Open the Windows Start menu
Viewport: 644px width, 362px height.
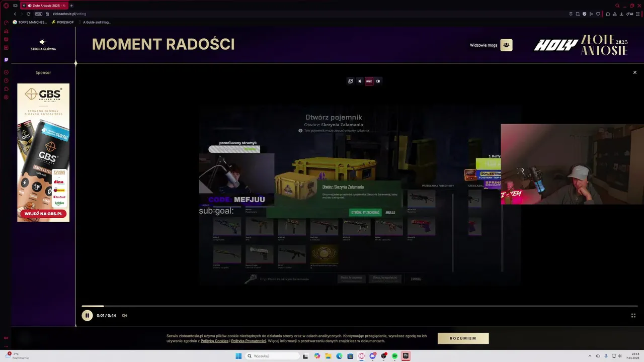[x=238, y=356]
